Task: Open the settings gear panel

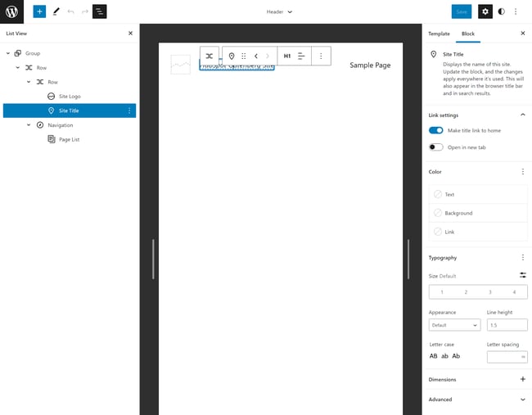Action: tap(485, 11)
